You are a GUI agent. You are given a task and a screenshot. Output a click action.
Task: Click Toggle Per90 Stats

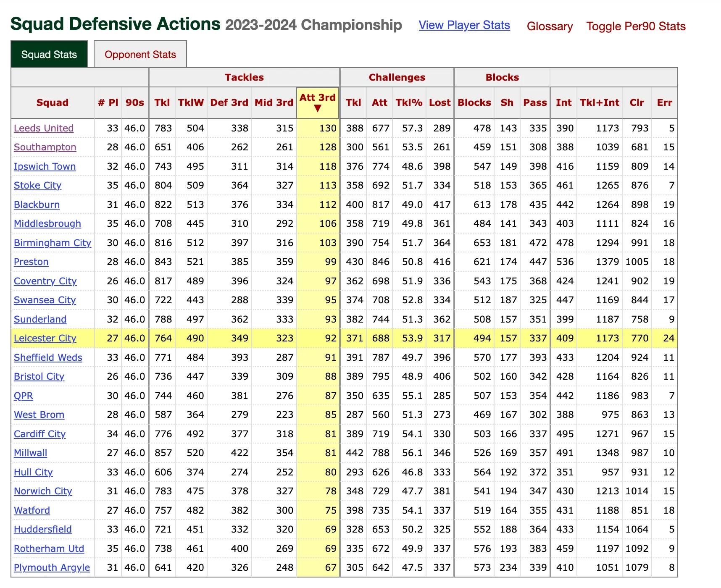click(636, 26)
